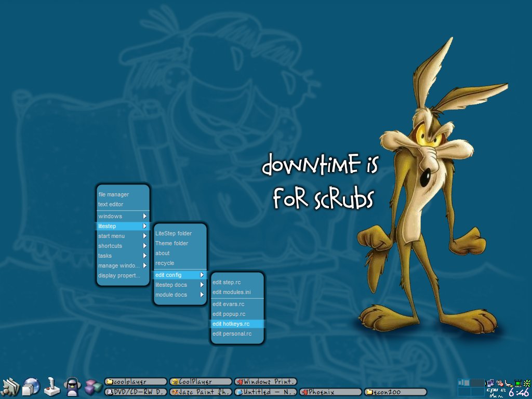Switch to the DVD/CD-RW D. task

pos(136,392)
